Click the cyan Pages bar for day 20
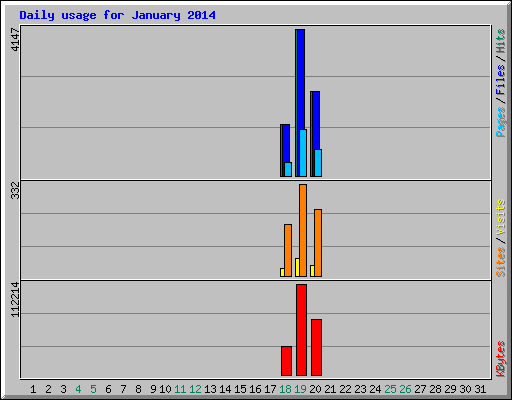 tap(318, 163)
